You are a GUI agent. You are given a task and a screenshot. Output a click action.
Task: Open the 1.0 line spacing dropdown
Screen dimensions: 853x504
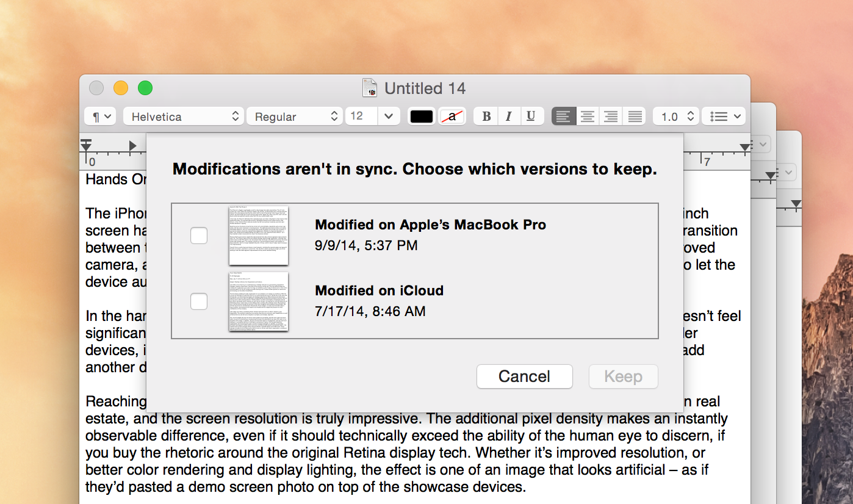675,116
